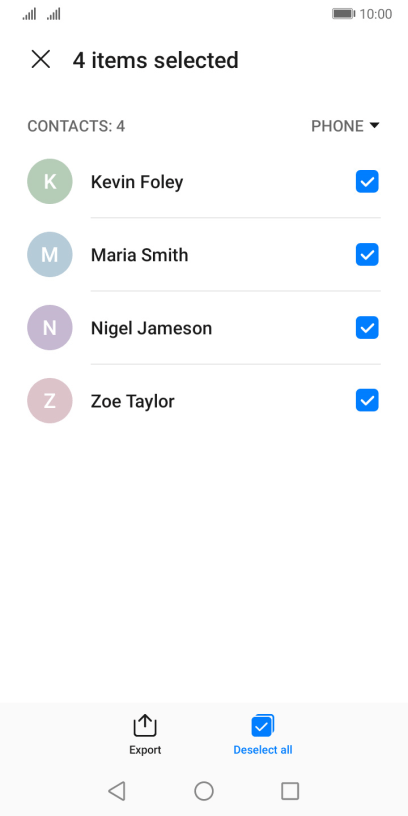Tap the Android back navigation triangle

point(117,791)
